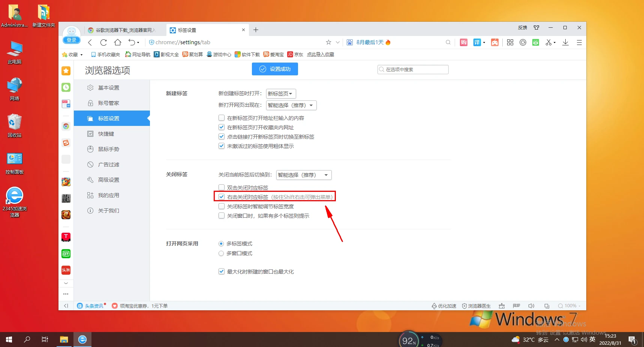Open a new tab with plus button
Image resolution: width=644 pixels, height=347 pixels.
[256, 30]
